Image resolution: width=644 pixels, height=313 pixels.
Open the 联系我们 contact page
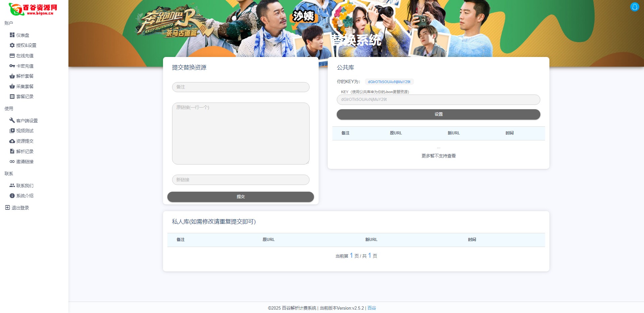[24, 185]
